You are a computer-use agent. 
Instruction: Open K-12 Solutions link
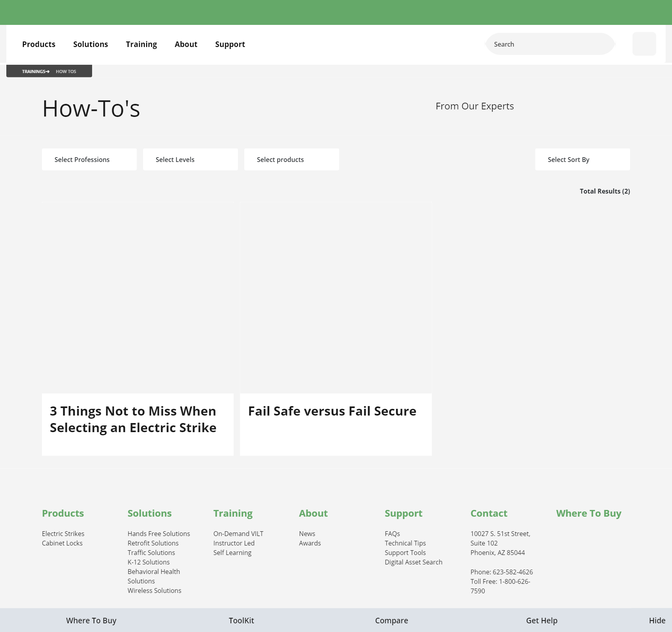[x=149, y=562]
